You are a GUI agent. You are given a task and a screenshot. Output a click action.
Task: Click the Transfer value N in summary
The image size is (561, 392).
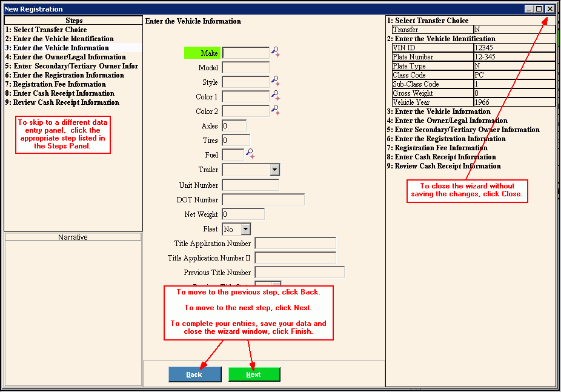click(514, 30)
